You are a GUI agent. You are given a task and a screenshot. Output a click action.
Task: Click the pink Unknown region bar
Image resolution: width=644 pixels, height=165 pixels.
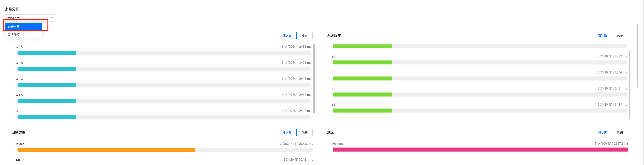[480, 150]
